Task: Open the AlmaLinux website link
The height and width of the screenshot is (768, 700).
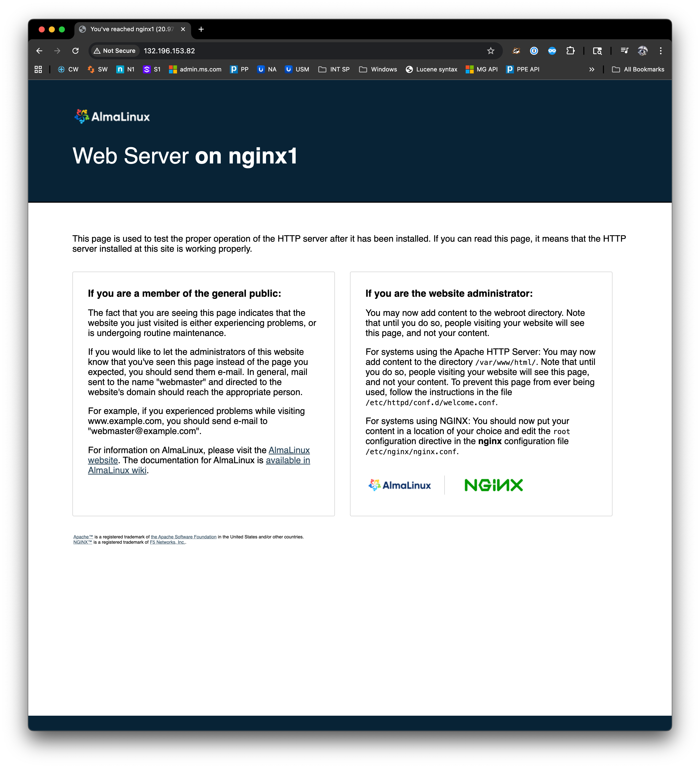Action: click(289, 450)
